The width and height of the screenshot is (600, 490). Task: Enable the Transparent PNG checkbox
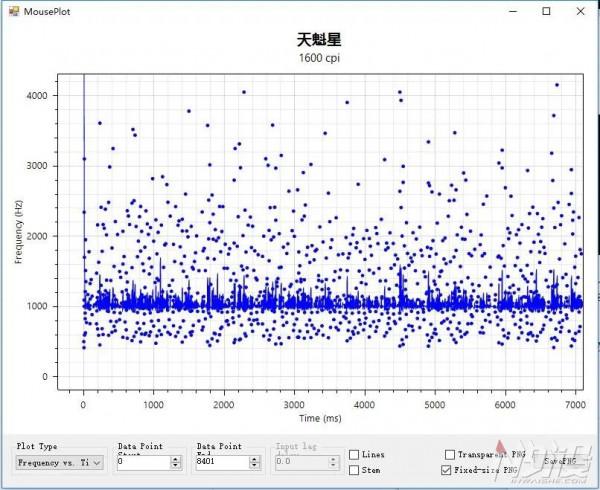(x=450, y=454)
